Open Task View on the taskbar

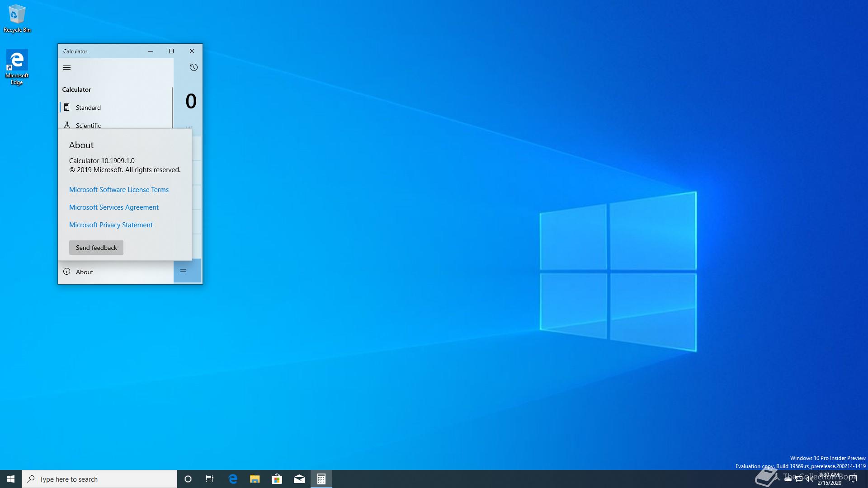pos(210,479)
